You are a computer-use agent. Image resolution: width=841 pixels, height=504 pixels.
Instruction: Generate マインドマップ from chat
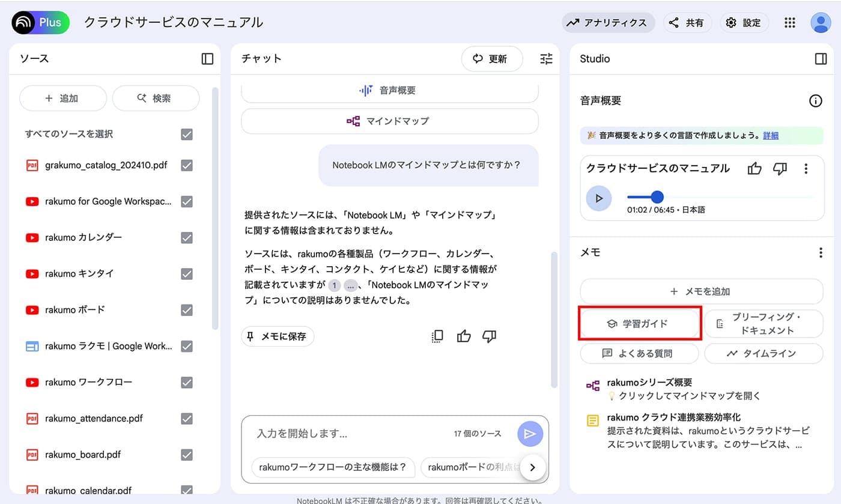[390, 121]
